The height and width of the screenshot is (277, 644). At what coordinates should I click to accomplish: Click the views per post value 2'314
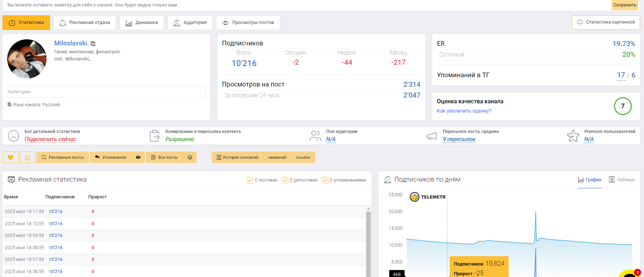point(412,84)
